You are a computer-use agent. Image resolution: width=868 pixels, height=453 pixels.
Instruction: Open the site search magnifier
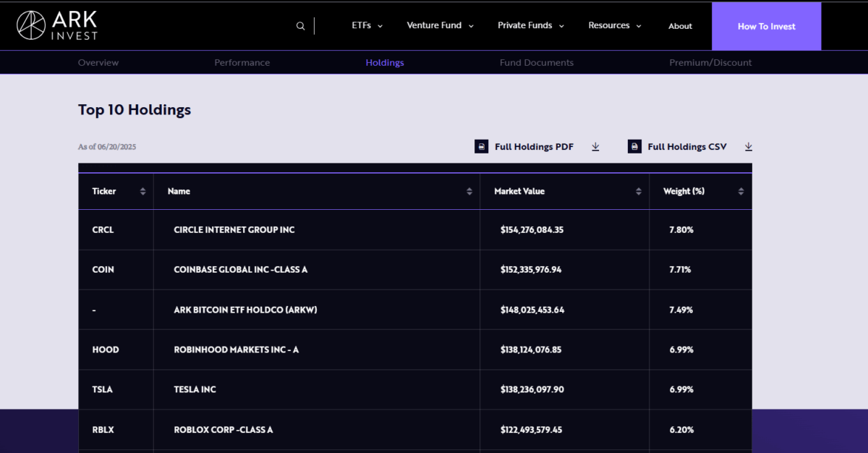coord(301,26)
